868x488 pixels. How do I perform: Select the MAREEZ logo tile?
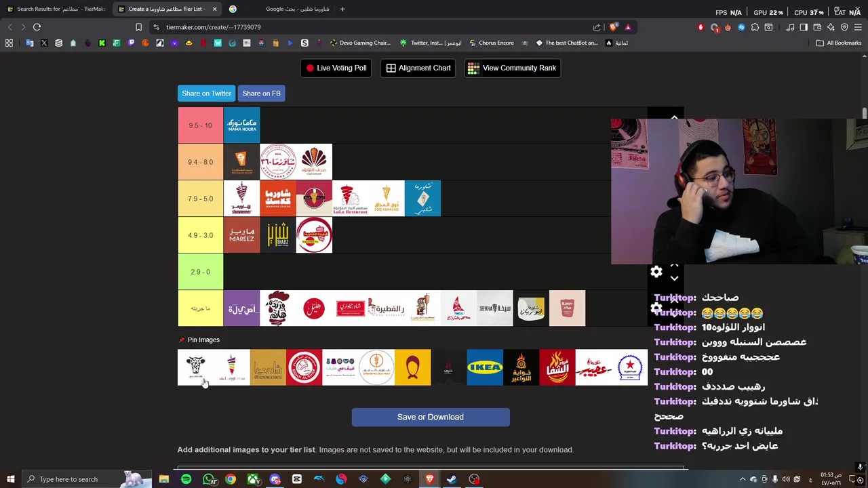click(x=241, y=235)
